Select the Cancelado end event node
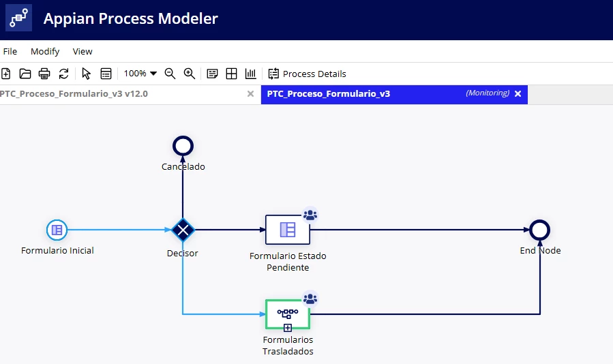This screenshot has width=613, height=364. (x=183, y=147)
